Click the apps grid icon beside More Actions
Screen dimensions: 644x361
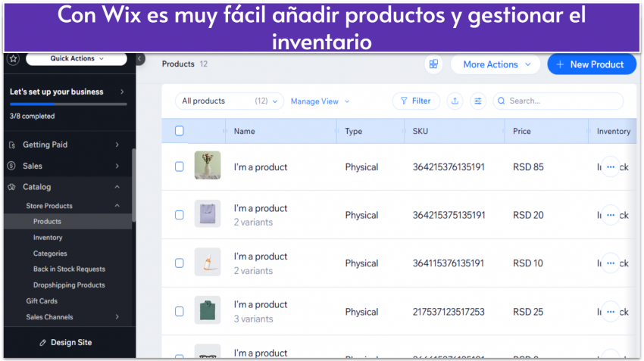click(x=433, y=64)
